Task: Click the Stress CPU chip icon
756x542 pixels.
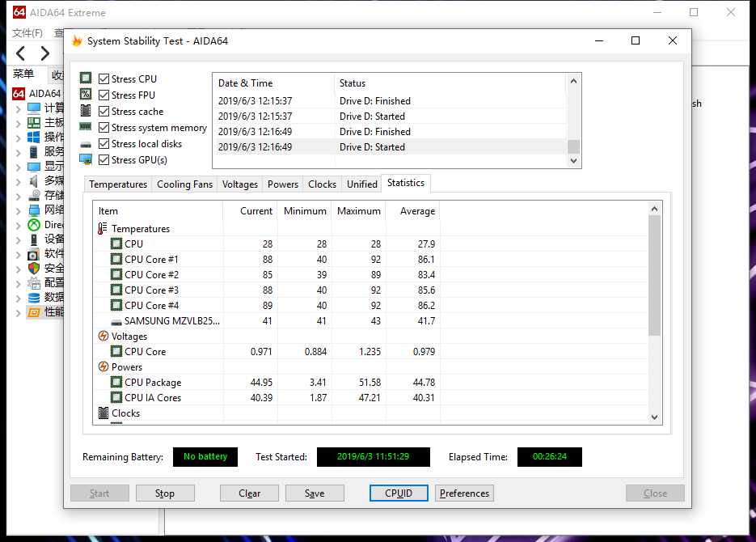Action: coord(86,78)
